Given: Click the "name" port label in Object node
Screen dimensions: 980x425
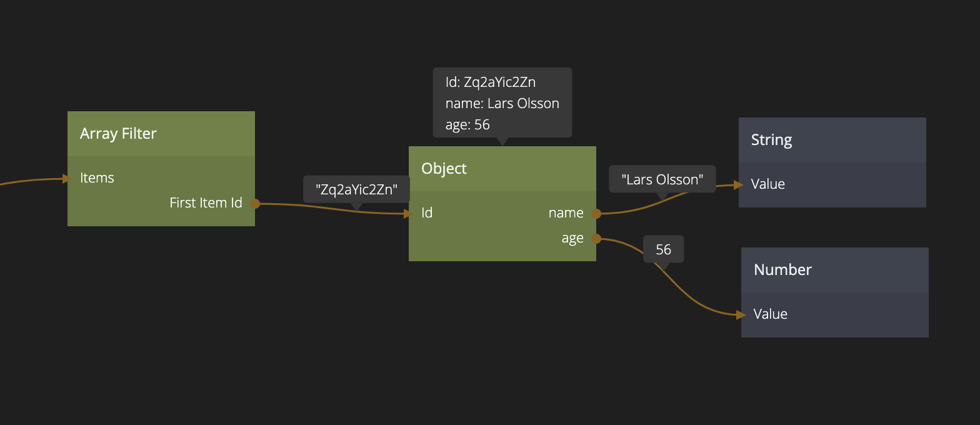Looking at the screenshot, I should pyautogui.click(x=566, y=213).
